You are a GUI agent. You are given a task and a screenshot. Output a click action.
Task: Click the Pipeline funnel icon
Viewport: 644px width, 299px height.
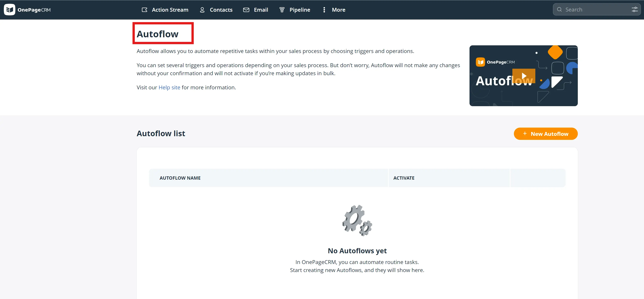pyautogui.click(x=282, y=10)
